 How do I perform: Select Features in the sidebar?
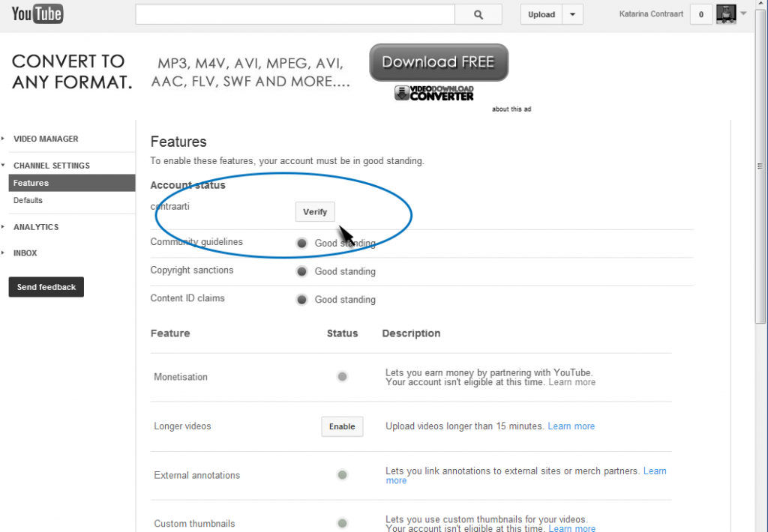(71, 183)
